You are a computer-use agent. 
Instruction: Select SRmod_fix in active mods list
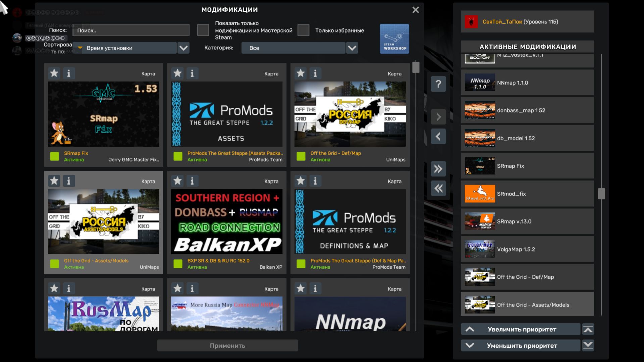point(527,194)
